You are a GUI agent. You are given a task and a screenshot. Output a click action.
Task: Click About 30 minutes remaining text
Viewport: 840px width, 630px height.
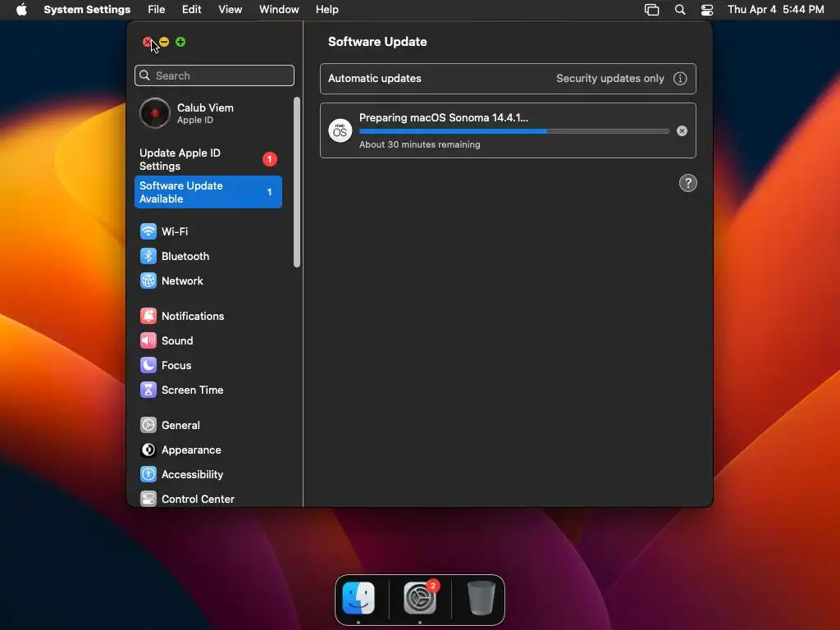pyautogui.click(x=419, y=144)
